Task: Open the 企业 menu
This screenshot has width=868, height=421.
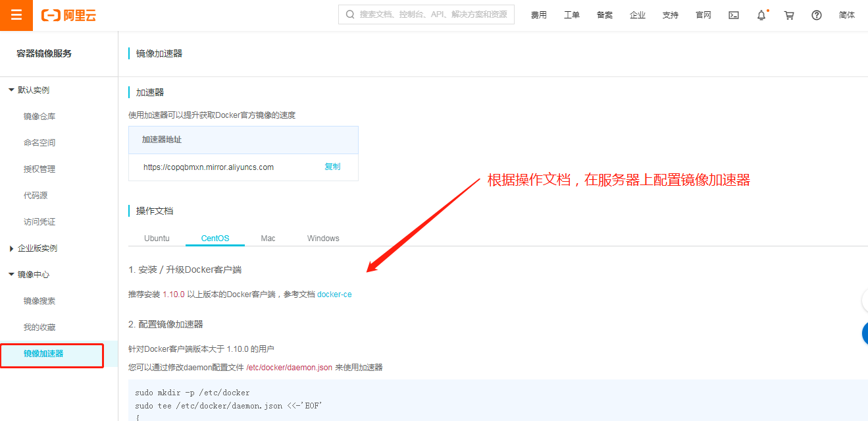Action: click(638, 15)
